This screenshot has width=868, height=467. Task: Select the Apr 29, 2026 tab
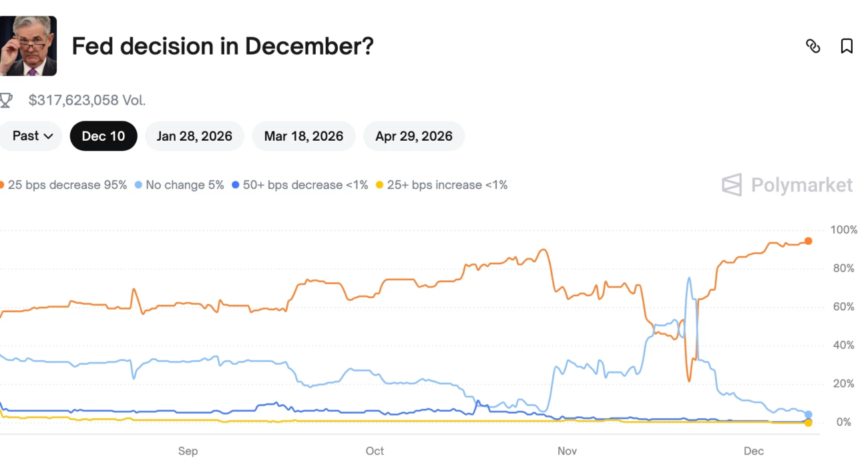click(414, 136)
